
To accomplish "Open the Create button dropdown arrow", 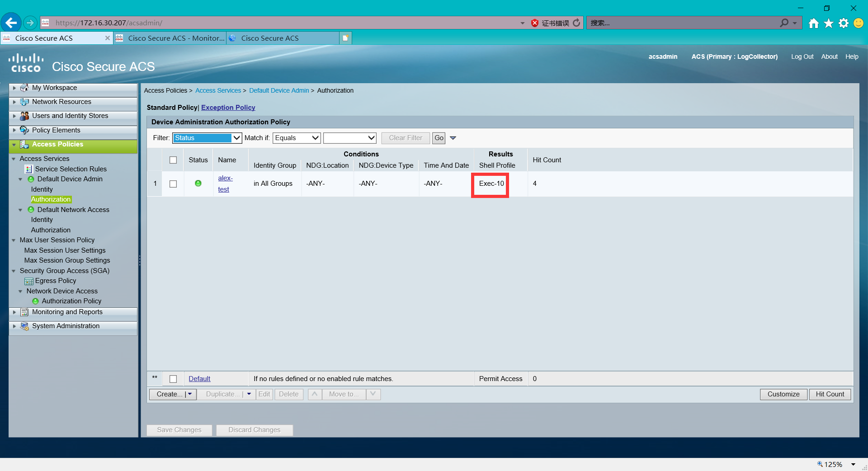I will 190,394.
